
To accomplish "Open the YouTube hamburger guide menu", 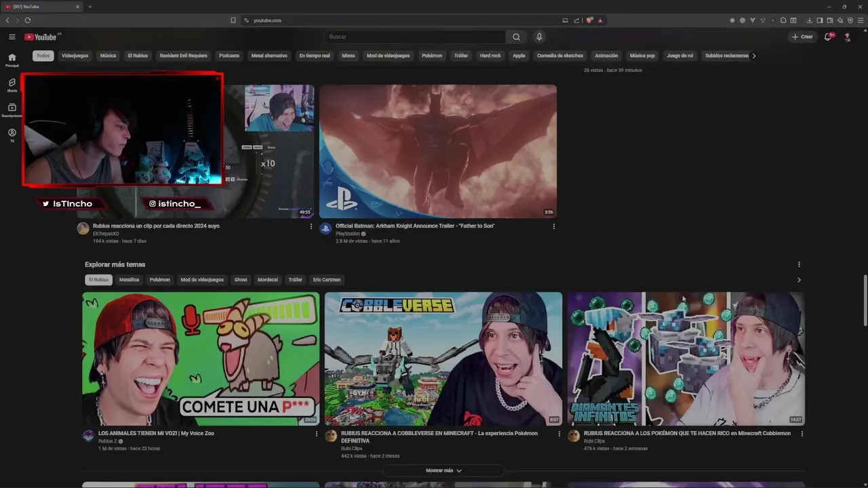I will (x=12, y=37).
